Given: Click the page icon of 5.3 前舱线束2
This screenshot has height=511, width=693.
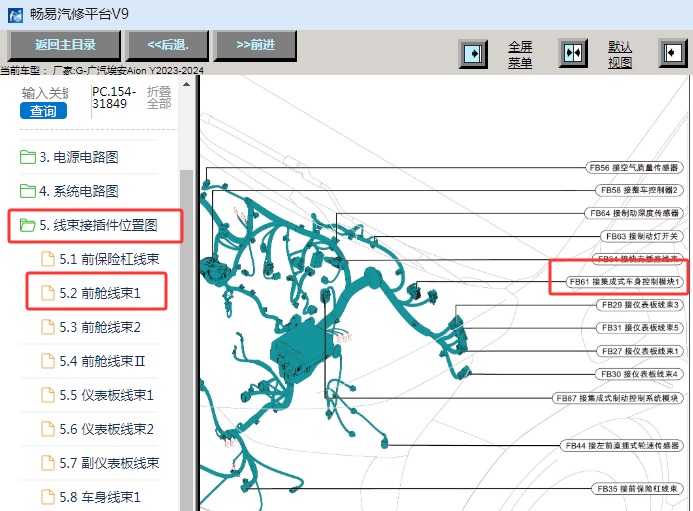Looking at the screenshot, I should point(48,327).
